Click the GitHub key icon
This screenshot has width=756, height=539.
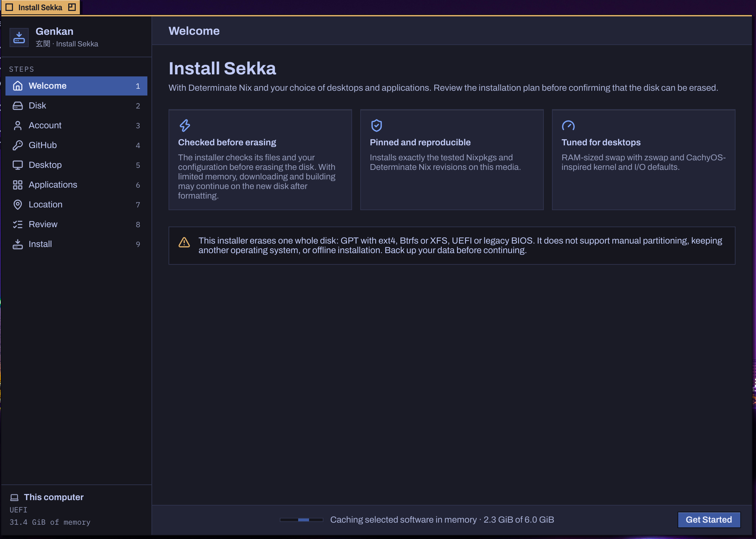click(x=18, y=145)
